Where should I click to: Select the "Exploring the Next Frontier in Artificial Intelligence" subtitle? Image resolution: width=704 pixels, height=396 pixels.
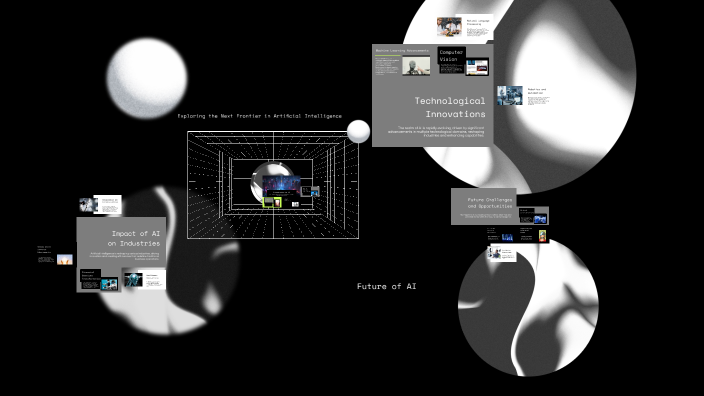pyautogui.click(x=260, y=116)
